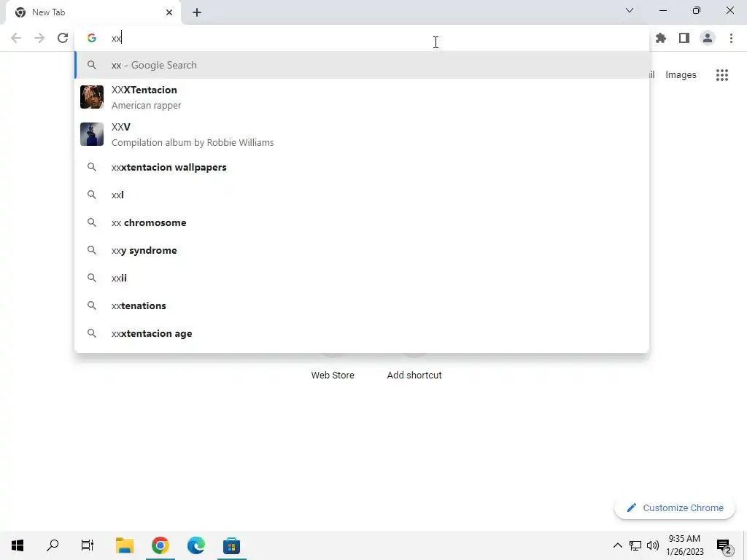This screenshot has height=560, width=747.
Task: Open Task View on the taskbar
Action: pos(88,545)
